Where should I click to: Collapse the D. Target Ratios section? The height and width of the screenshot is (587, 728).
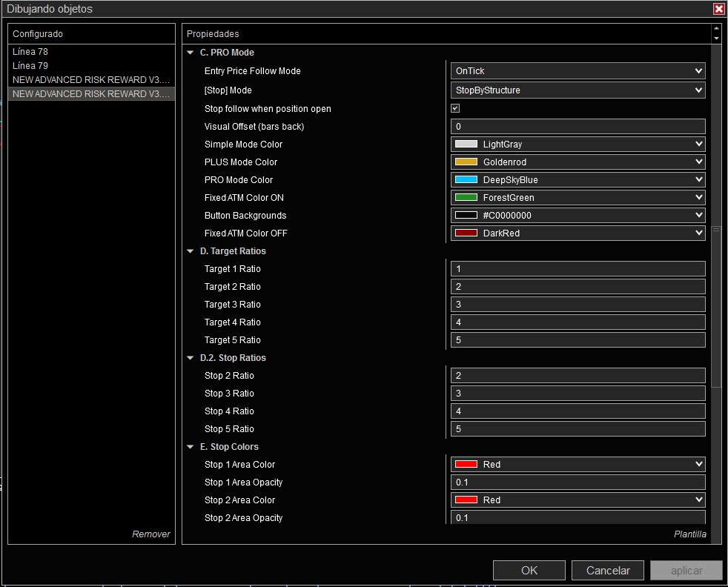[191, 251]
